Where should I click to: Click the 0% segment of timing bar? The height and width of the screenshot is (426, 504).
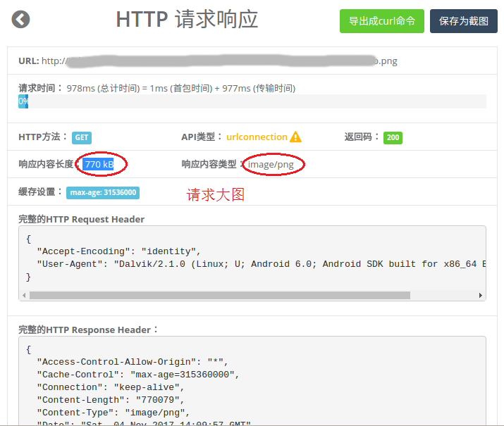point(23,101)
